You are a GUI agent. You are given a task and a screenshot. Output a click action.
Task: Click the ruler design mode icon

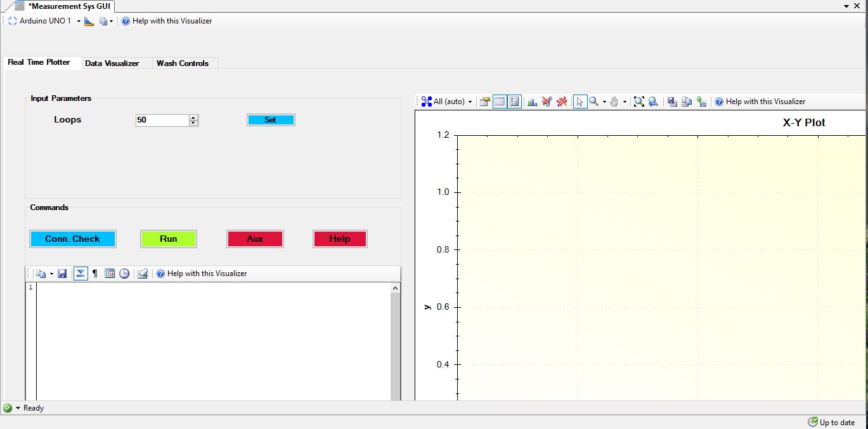(x=89, y=21)
